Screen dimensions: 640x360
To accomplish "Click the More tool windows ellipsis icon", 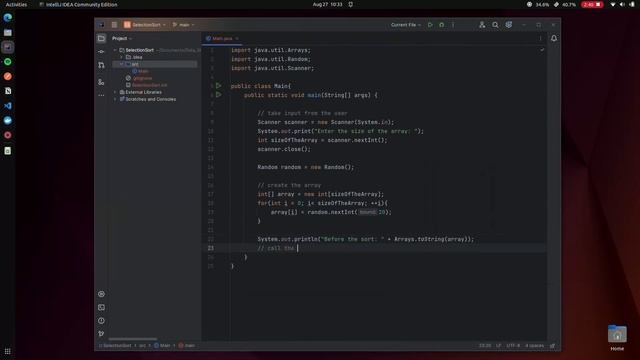I will click(101, 96).
